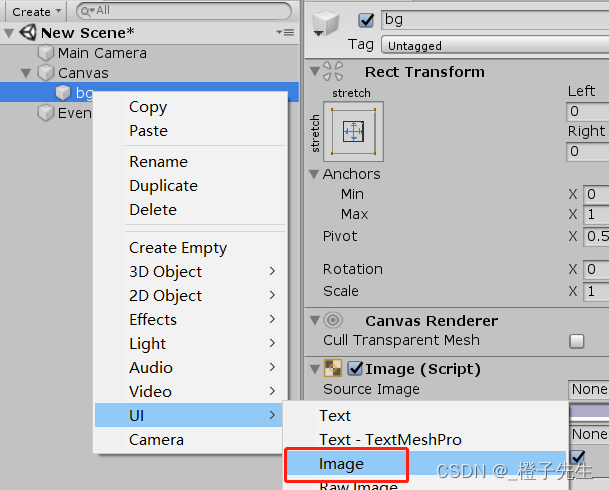Click the Left value field
This screenshot has height=490, width=609.
click(588, 111)
